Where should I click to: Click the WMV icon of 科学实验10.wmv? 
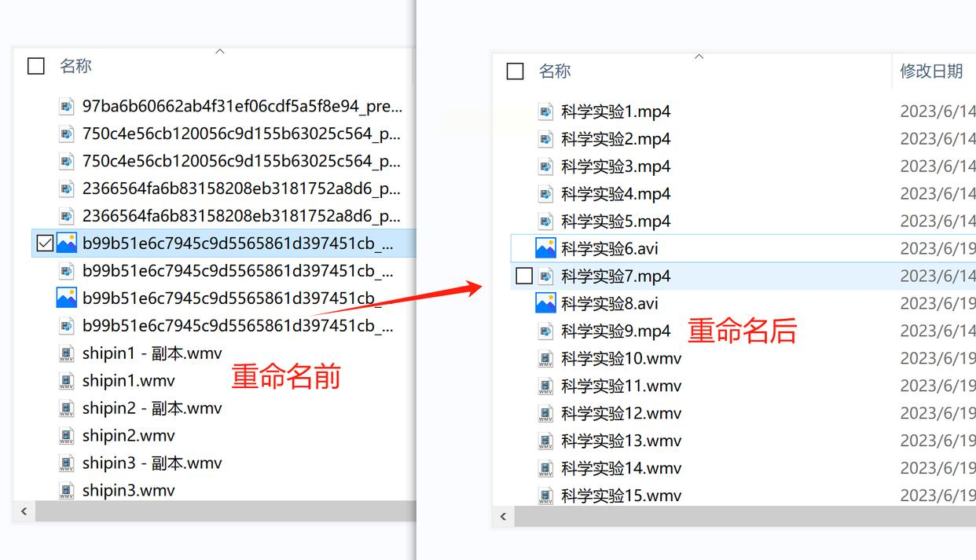click(545, 359)
